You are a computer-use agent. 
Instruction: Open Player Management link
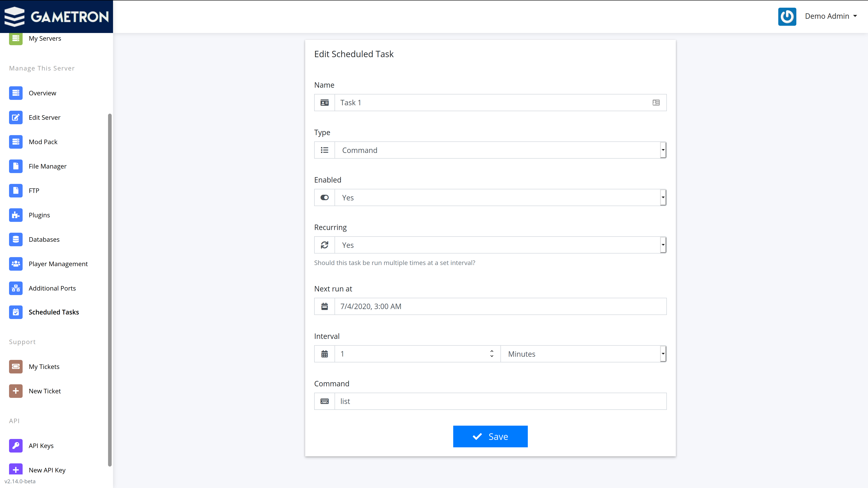(x=58, y=264)
